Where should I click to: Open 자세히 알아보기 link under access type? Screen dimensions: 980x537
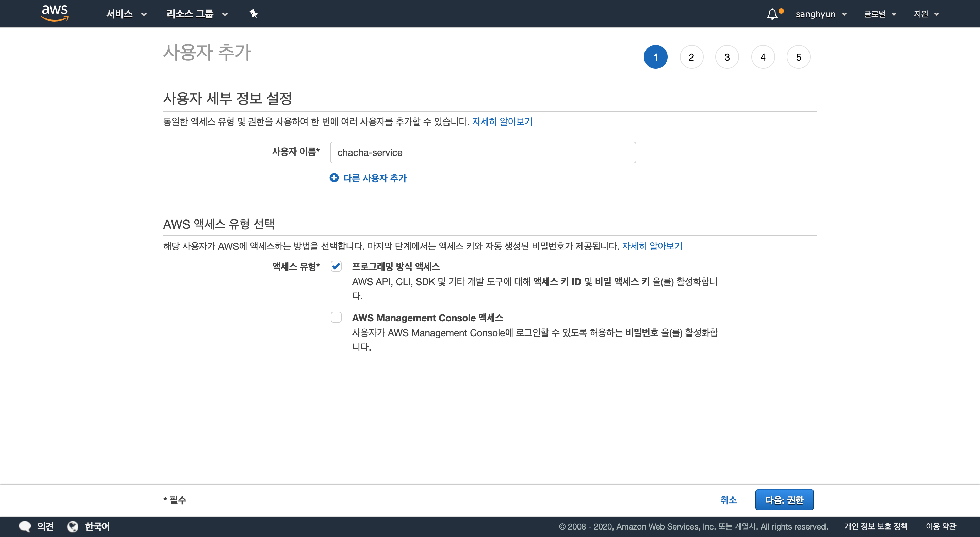(x=652, y=246)
